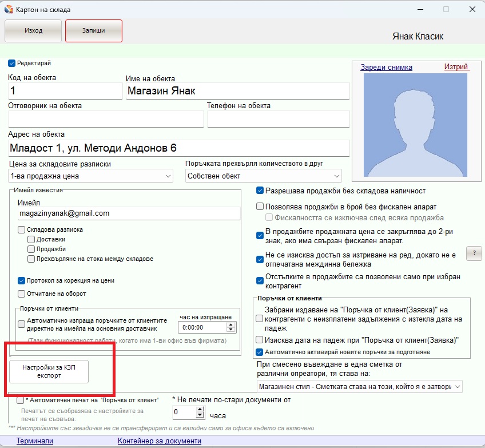Click the Изтрий photo link
This screenshot has width=485, height=448.
coord(456,67)
